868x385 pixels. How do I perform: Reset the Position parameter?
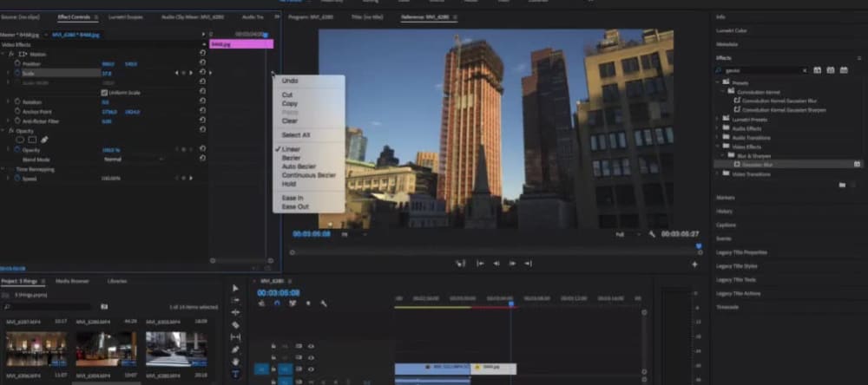[202, 63]
